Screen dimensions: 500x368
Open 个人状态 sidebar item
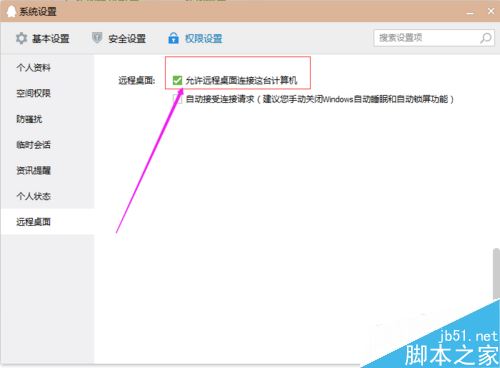[47, 196]
